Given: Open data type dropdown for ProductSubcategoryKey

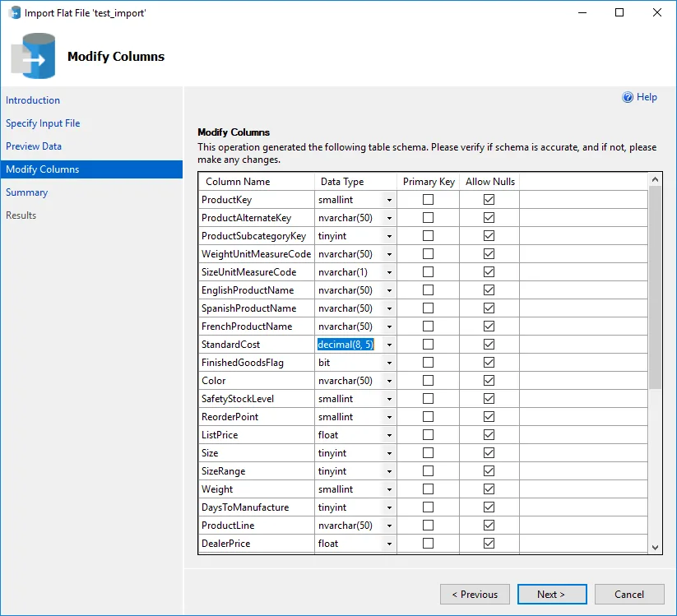Looking at the screenshot, I should (x=389, y=236).
